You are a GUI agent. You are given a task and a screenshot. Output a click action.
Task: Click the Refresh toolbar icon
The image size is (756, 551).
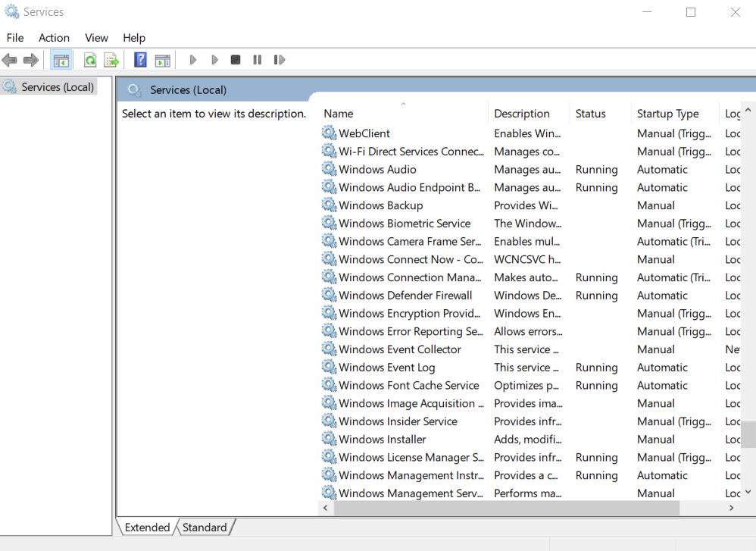90,61
